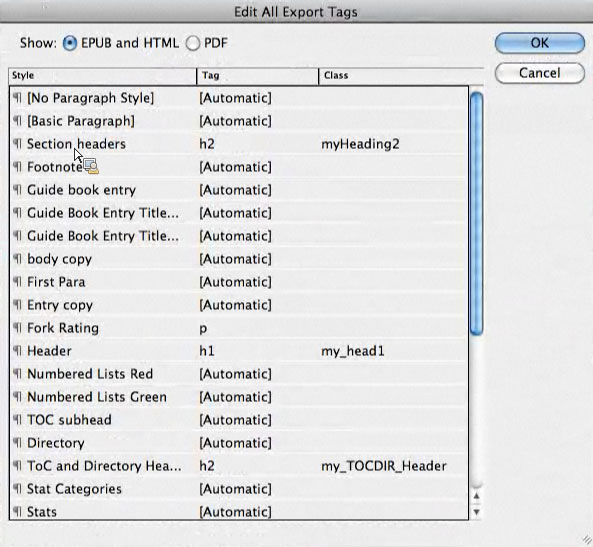Image resolution: width=593 pixels, height=547 pixels.
Task: Open the Tag dropdown for Section headers (h2)
Action: coord(207,144)
